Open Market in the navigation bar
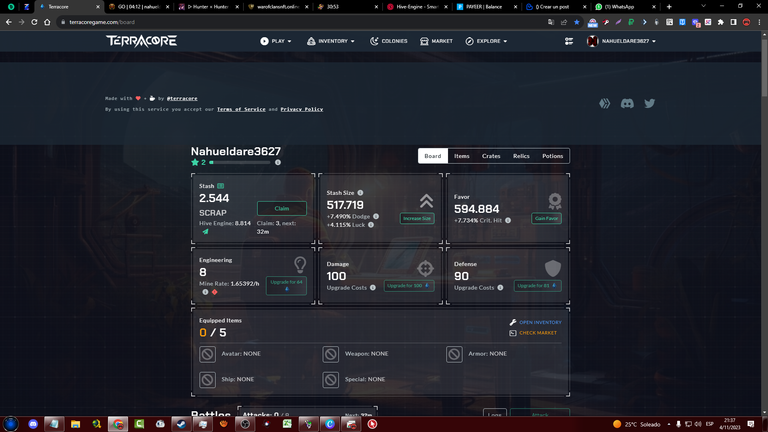The image size is (768, 432). (x=436, y=41)
